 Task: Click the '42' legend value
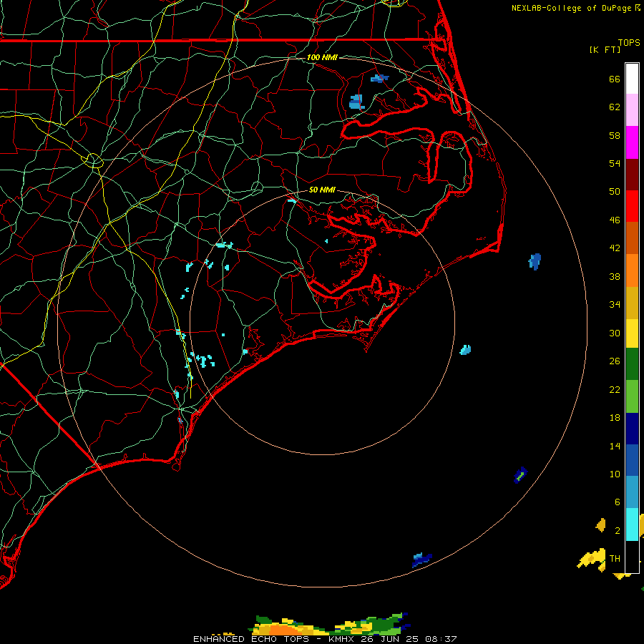click(x=615, y=248)
